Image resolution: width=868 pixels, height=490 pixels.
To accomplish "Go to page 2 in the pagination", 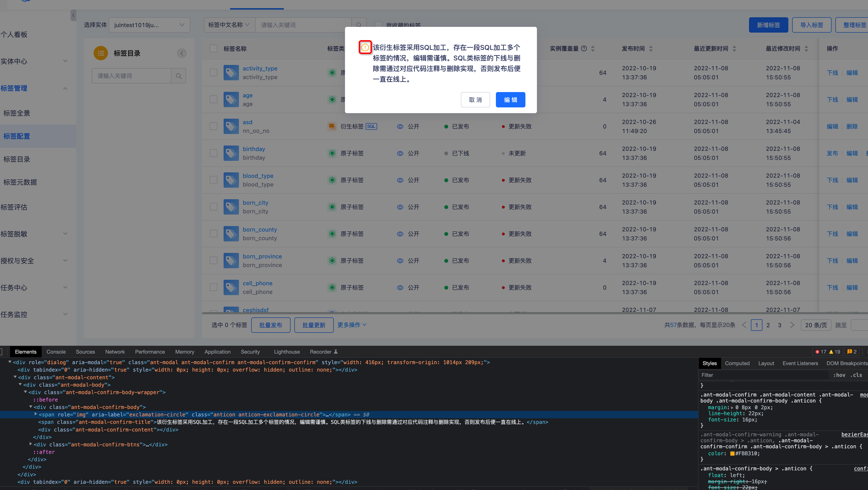I will (768, 325).
